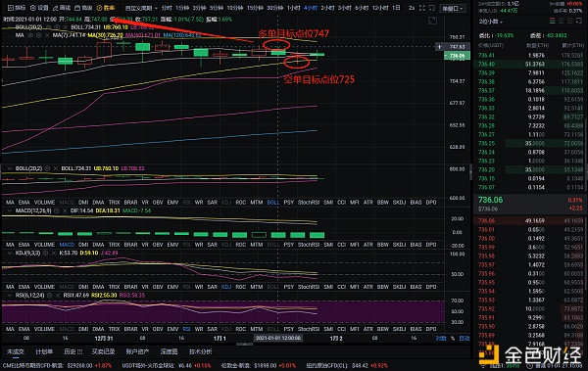588x371 pixels.
Task: Show buy-orders-only order book view
Action: (x=561, y=21)
